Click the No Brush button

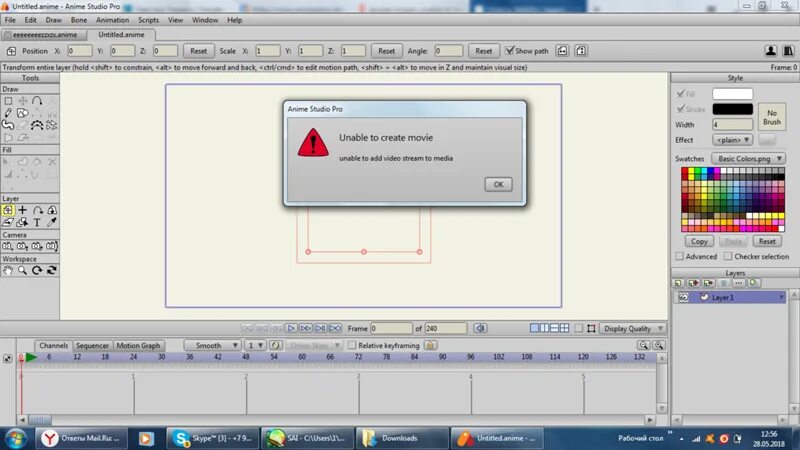pos(771,117)
